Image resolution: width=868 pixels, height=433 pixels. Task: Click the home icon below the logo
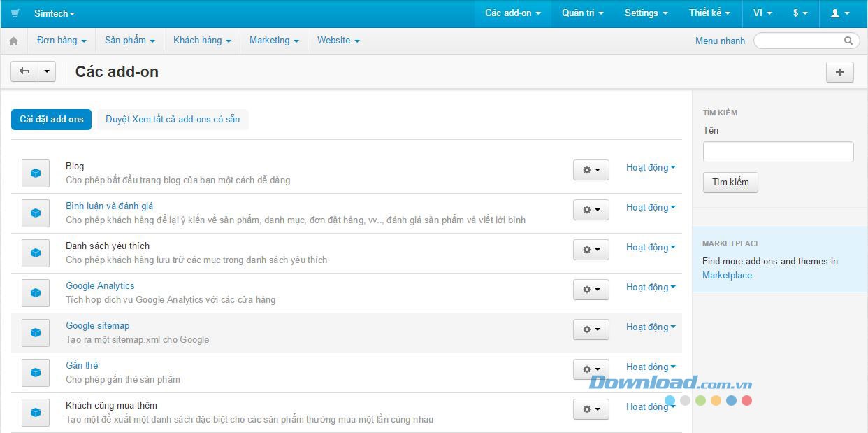point(13,41)
